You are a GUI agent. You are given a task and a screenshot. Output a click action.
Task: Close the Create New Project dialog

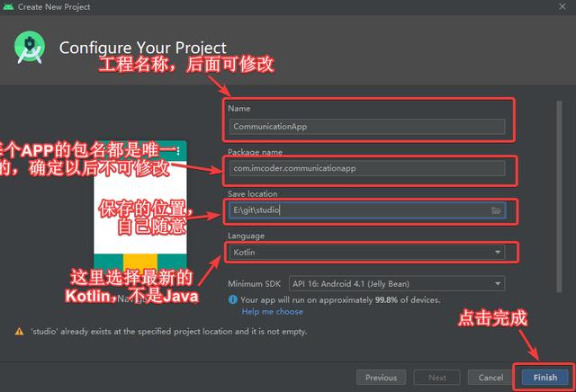pyautogui.click(x=562, y=6)
